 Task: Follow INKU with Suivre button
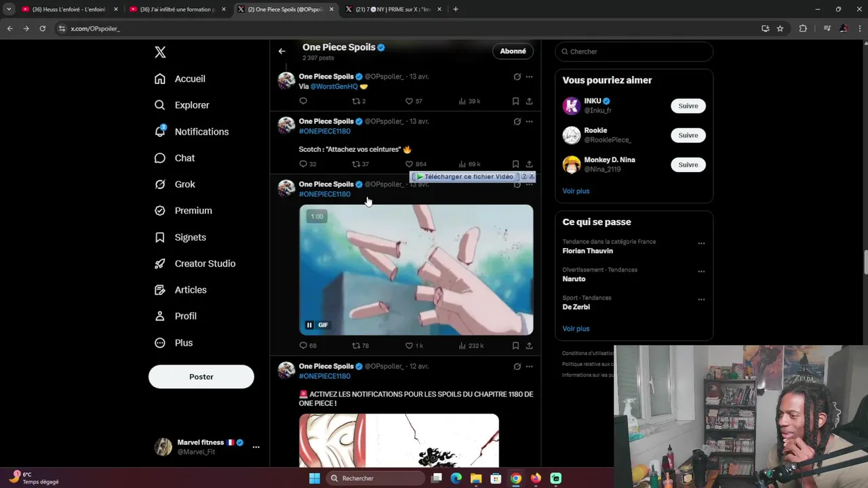[x=688, y=106]
